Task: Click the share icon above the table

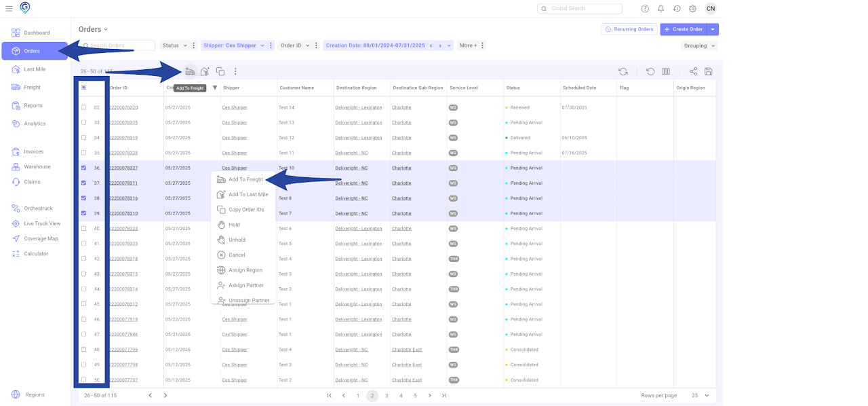Action: pyautogui.click(x=693, y=71)
